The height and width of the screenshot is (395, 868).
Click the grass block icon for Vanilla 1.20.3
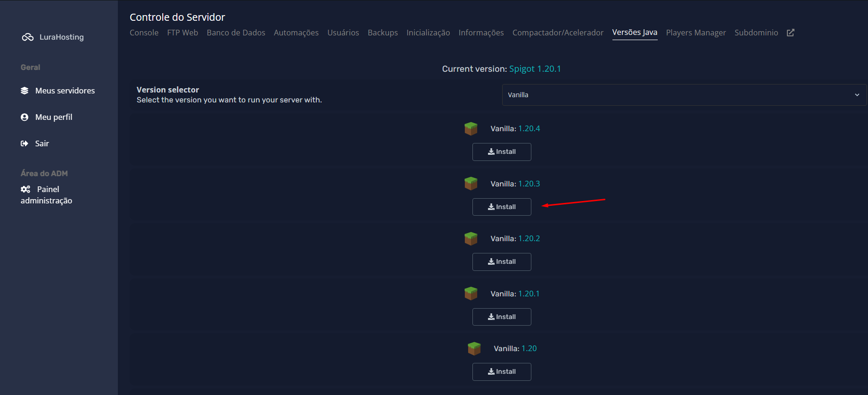pos(471,184)
